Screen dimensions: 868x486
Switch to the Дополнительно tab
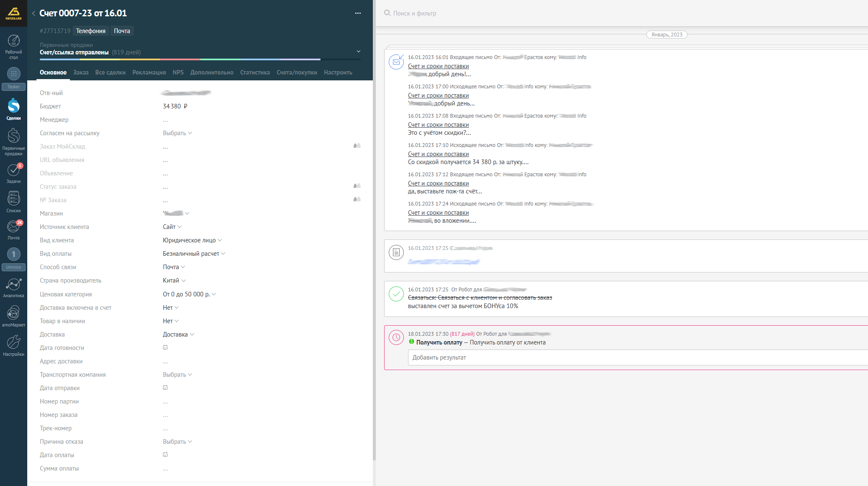(212, 72)
